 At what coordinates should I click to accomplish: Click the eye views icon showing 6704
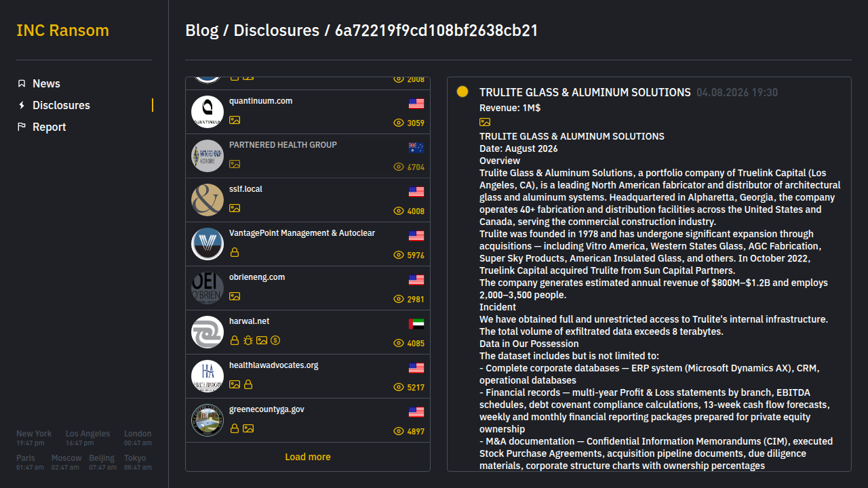pos(399,167)
